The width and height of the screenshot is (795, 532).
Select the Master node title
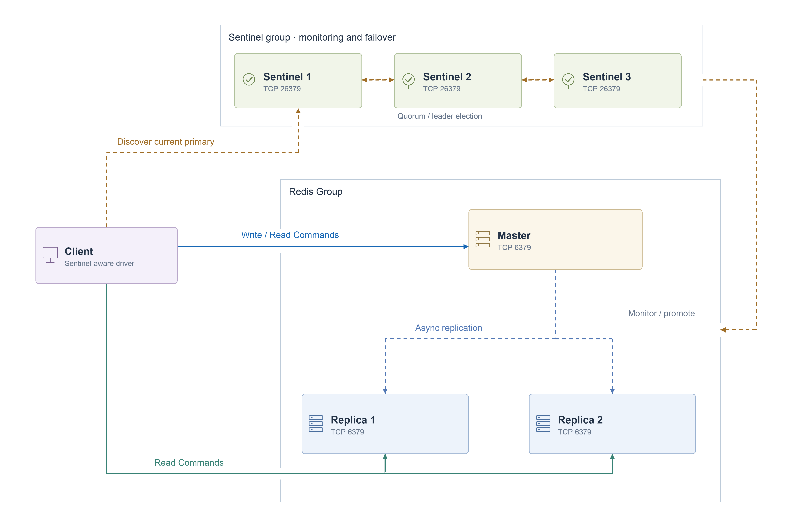tap(514, 235)
